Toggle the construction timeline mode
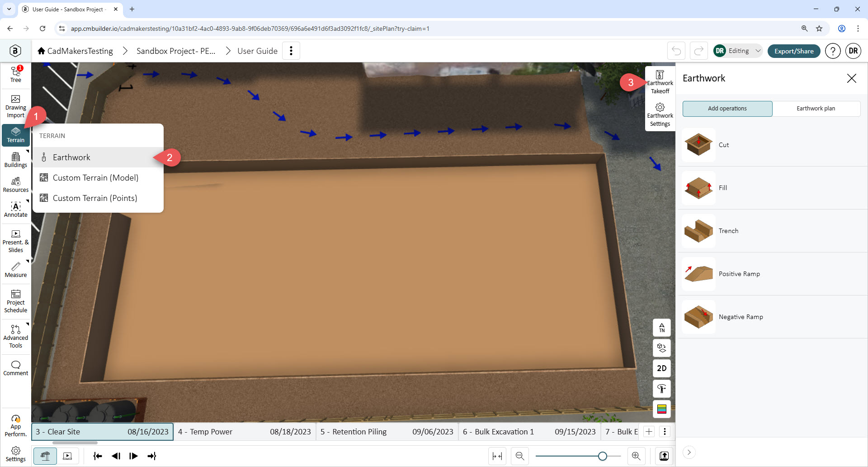Viewport: 868px width, 467px height. 45,456
